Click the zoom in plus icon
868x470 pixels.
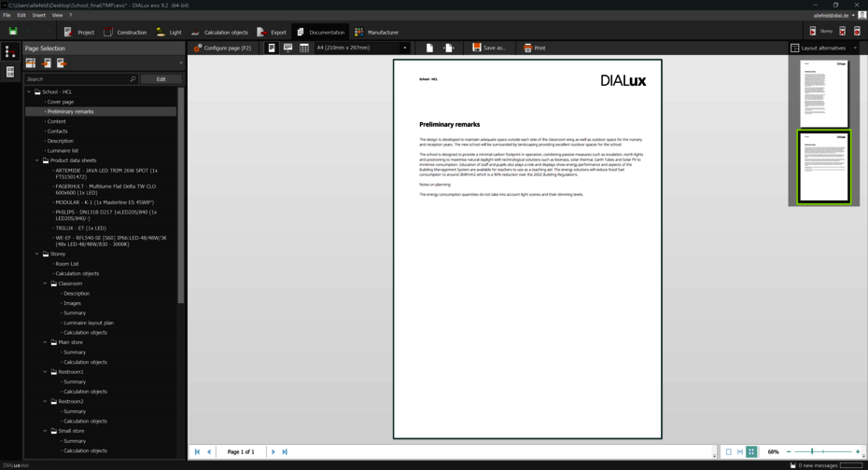(x=858, y=451)
